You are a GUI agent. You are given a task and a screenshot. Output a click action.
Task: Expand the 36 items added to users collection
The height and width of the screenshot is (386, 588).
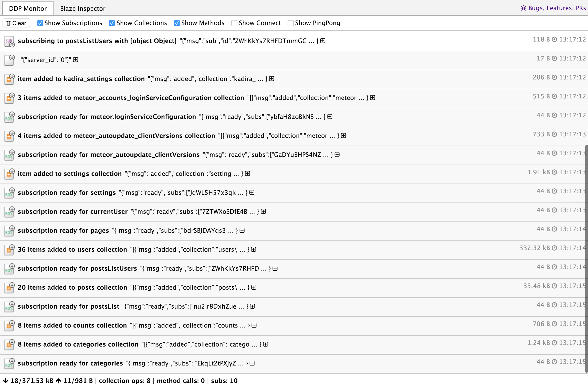[x=254, y=249]
